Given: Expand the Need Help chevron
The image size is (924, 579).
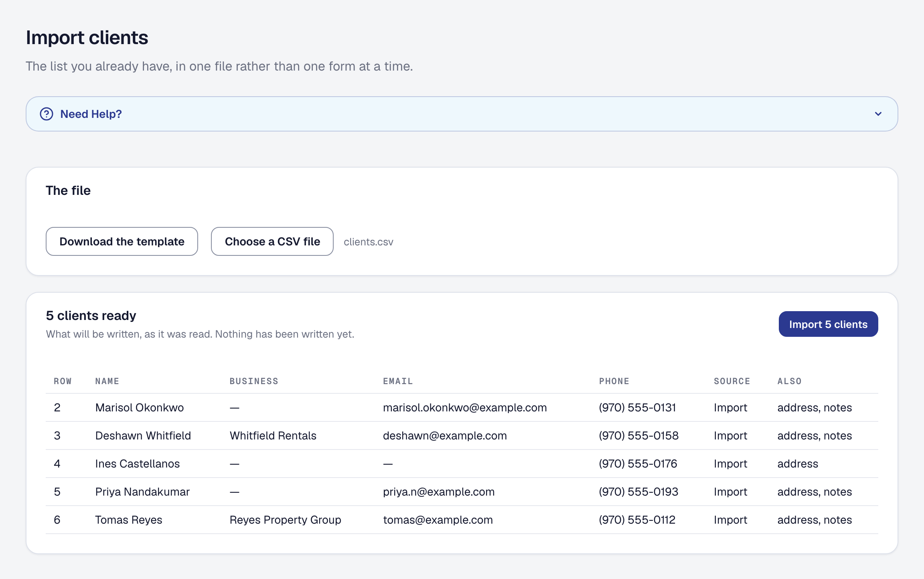Looking at the screenshot, I should click(x=878, y=114).
